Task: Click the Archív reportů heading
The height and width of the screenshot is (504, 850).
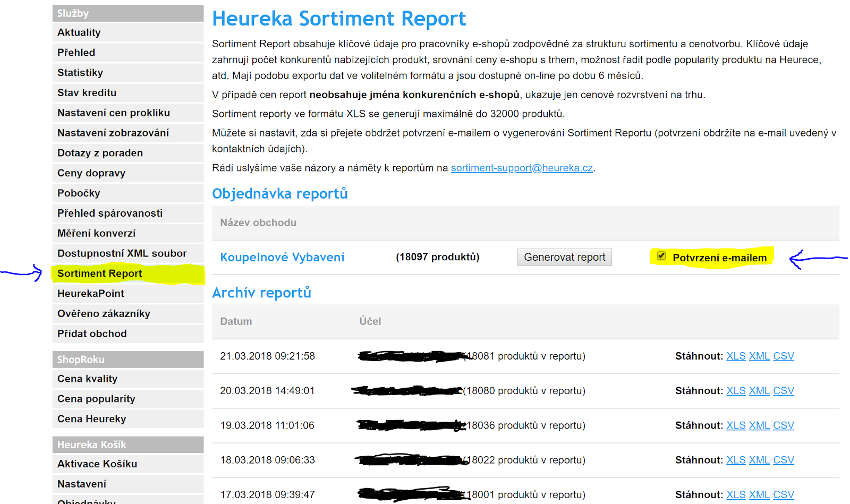Action: tap(261, 293)
